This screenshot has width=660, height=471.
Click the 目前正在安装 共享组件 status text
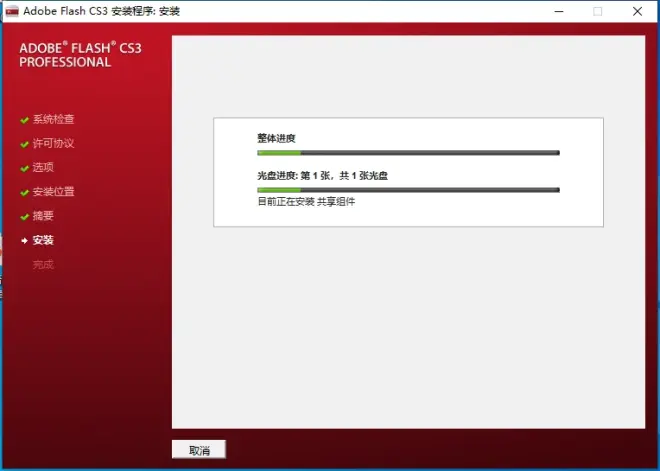[306, 201]
